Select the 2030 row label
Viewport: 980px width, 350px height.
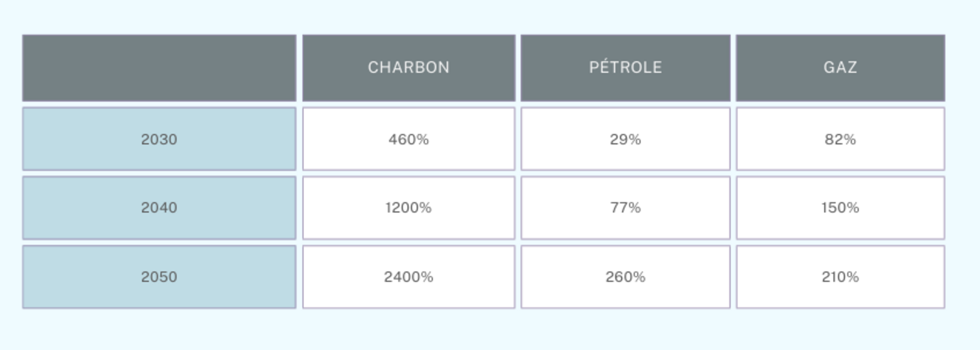coord(159,139)
